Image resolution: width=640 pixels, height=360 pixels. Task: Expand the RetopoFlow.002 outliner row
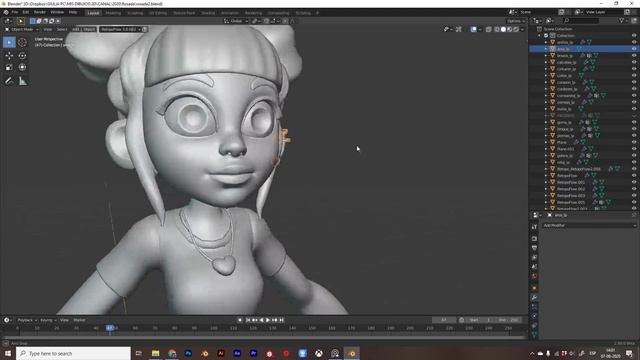[x=546, y=189]
